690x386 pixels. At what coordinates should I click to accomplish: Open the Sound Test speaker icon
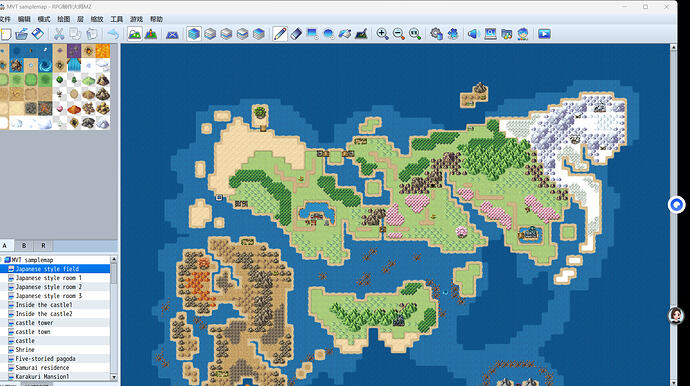[x=473, y=34]
